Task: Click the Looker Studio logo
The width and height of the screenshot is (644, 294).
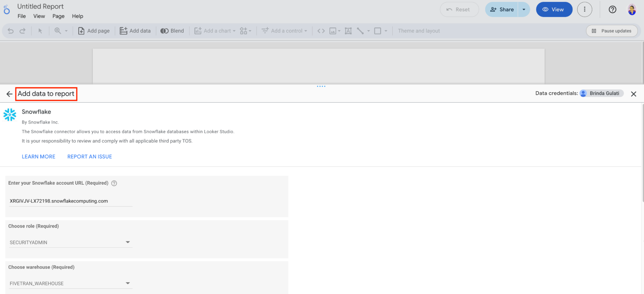Action: (6, 10)
